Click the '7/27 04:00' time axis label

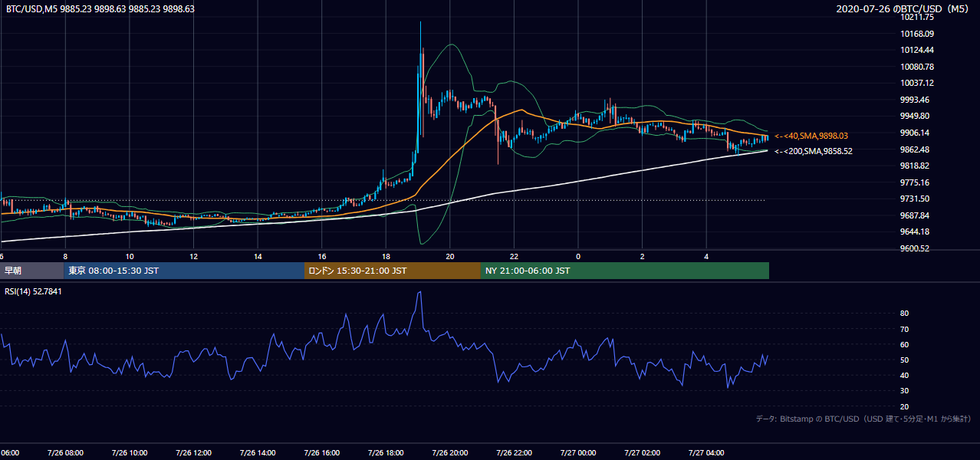click(x=706, y=452)
